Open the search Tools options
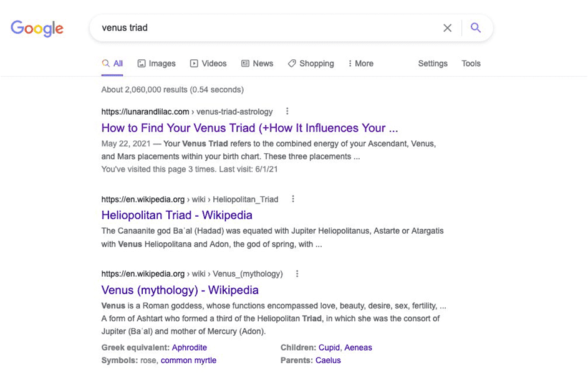 (x=471, y=64)
